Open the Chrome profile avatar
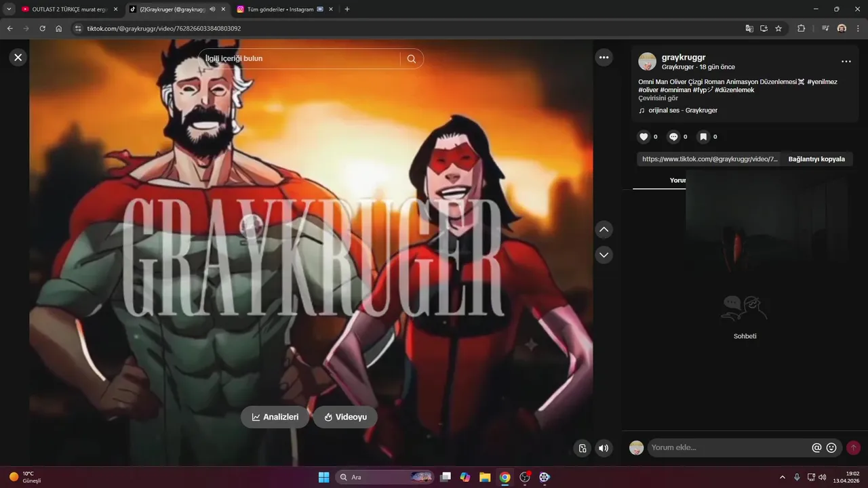This screenshot has width=868, height=488. point(842,28)
